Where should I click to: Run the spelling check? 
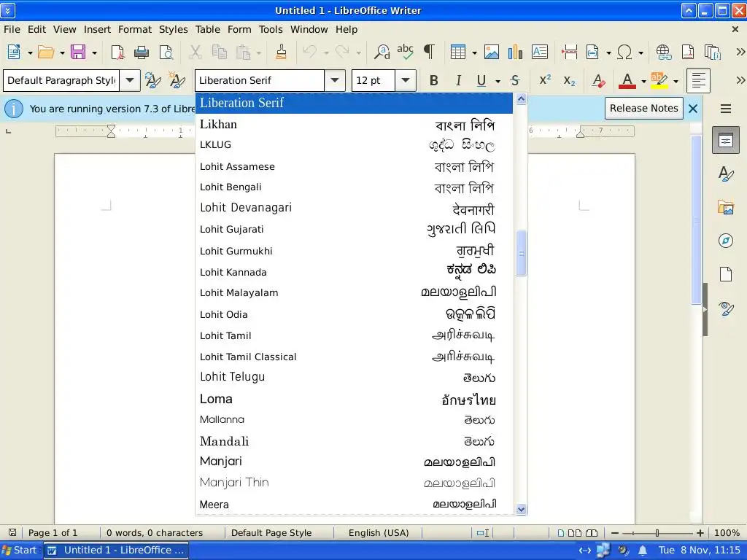click(406, 52)
